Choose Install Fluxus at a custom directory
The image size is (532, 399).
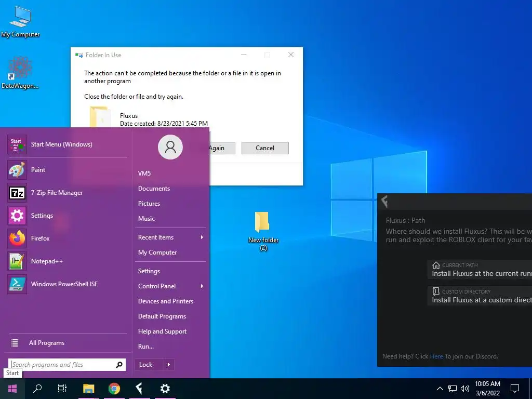click(480, 296)
